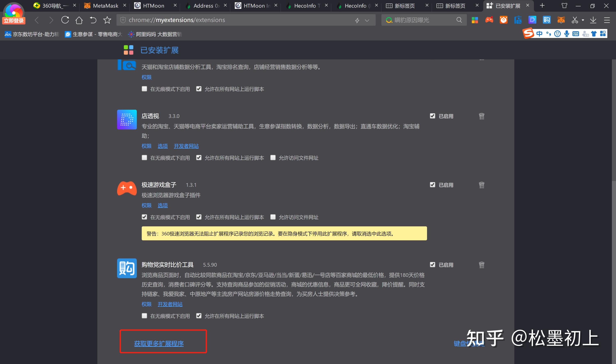The image size is (616, 364).
Task: Click the browser back arrow
Action: pos(37,20)
